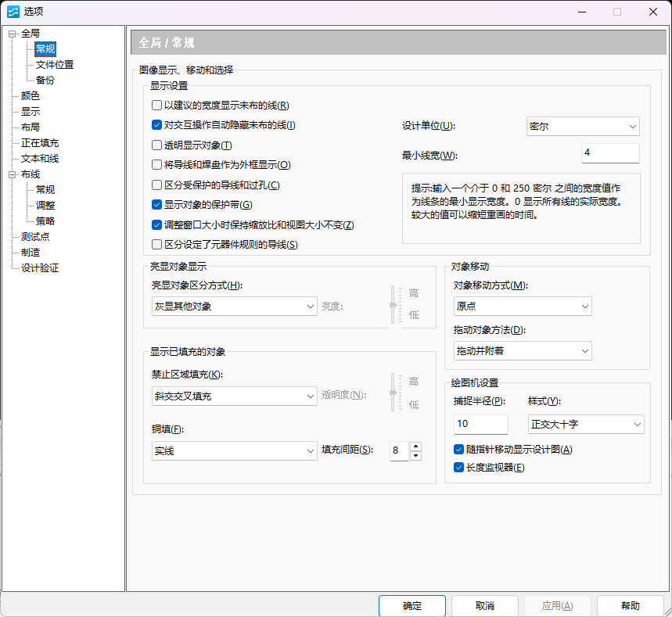
Task: Select 文件位置 in the tree
Action: (55, 65)
